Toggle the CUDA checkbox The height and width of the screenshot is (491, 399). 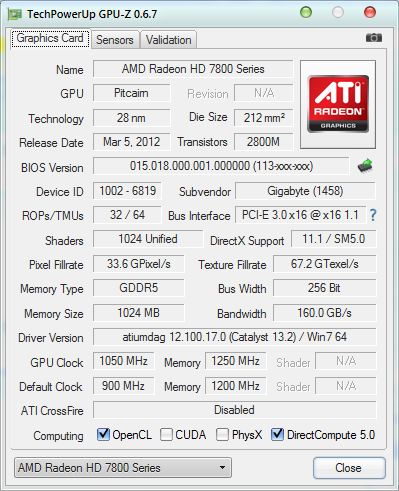point(166,434)
